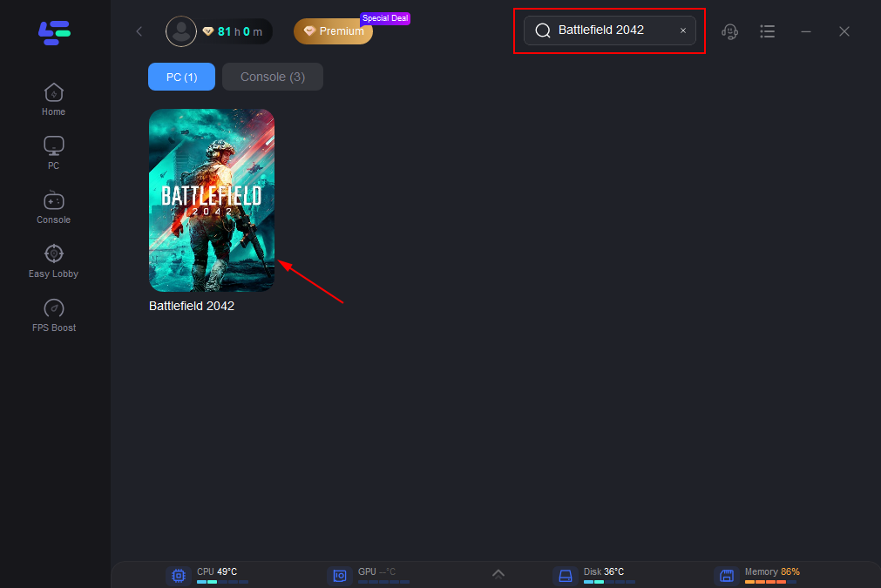Close the LagoFast window
881x588 pixels.
[x=844, y=31]
